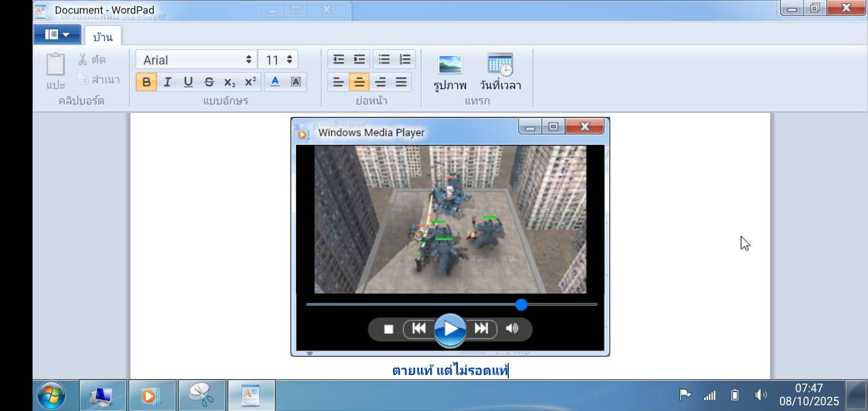The width and height of the screenshot is (868, 411).
Task: Paste with the แปะ clipboard button
Action: tap(55, 71)
